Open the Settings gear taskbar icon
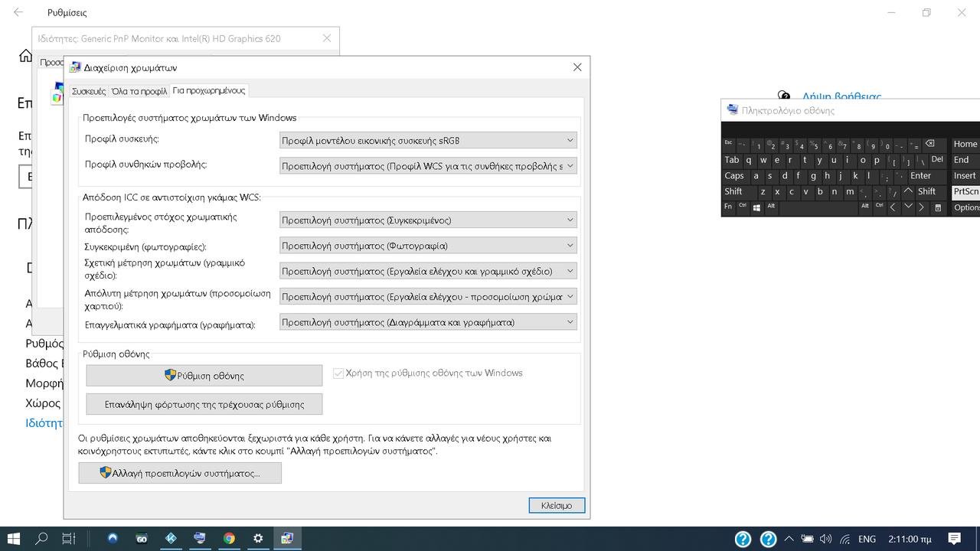 [x=258, y=539]
